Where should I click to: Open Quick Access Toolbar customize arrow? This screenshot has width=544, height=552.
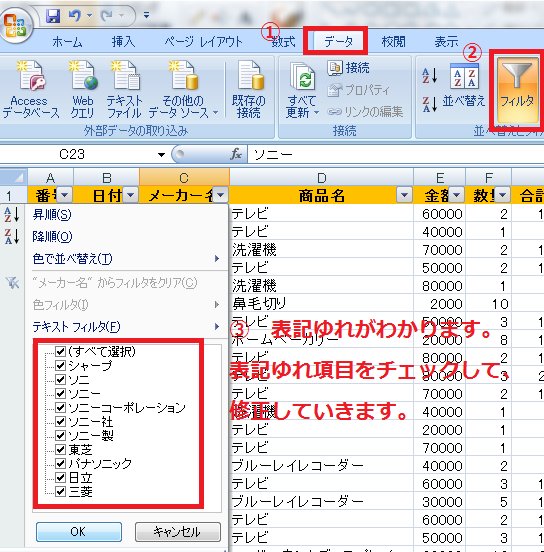pyautogui.click(x=146, y=15)
